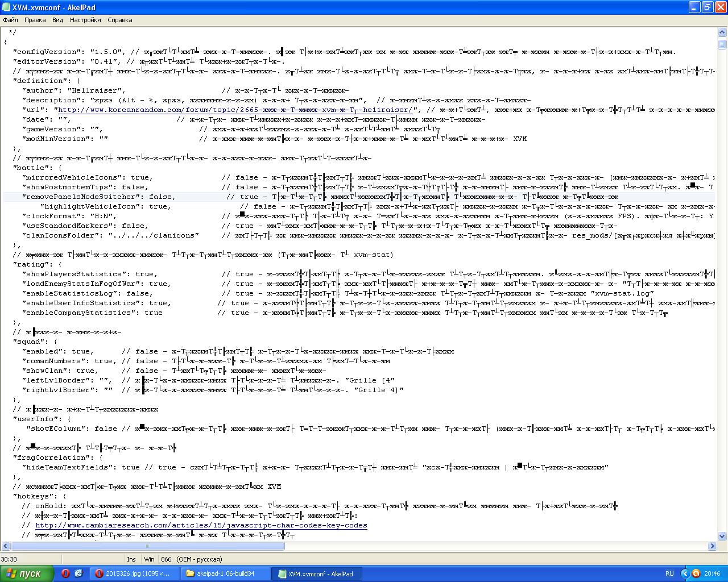Click the orange tray icon beside the clock
Viewport: 728px width, 582px height.
[x=696, y=573]
